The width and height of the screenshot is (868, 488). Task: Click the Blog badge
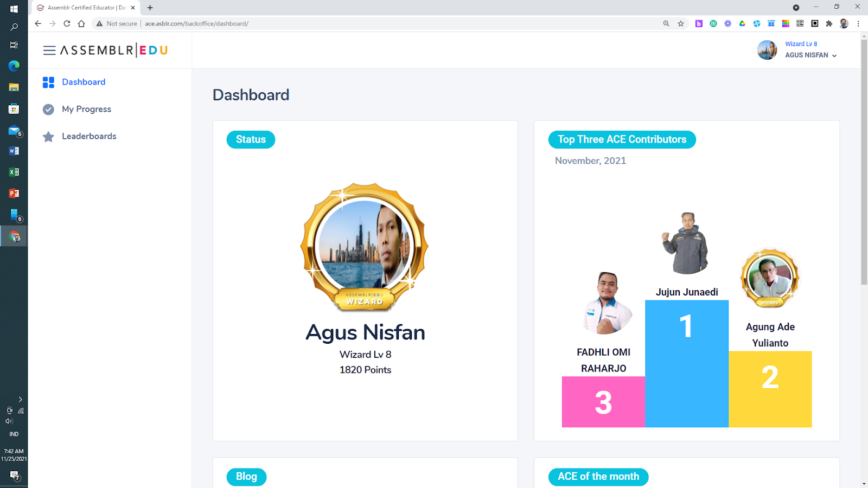coord(246,477)
